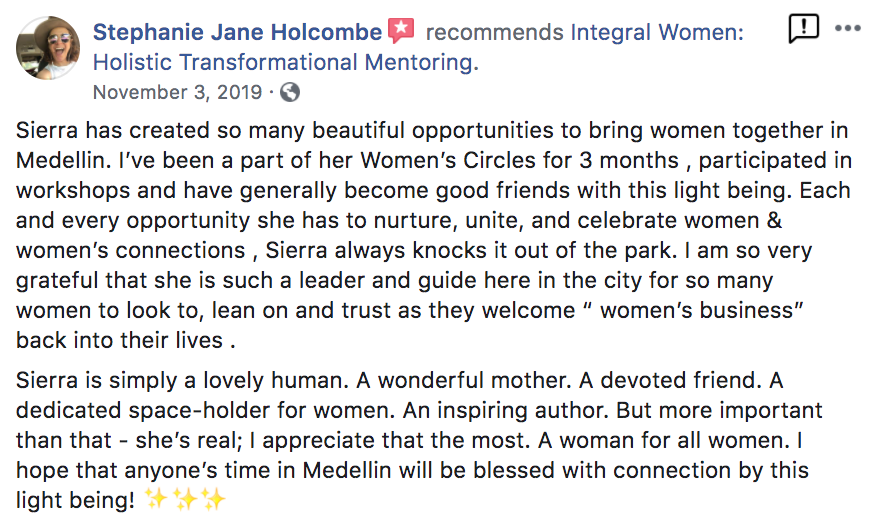Screen dimensions: 870x528
Task: Open the November 3, 2019 timestamp
Action: (178, 92)
